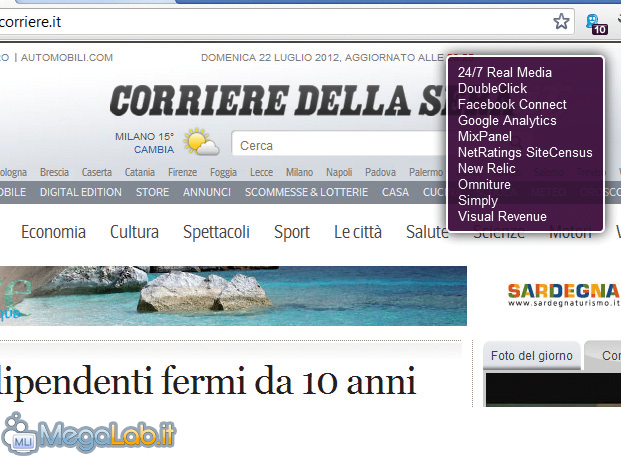Click NetRatings SiteCensus tracker entry
This screenshot has width=621, height=459.
point(525,152)
